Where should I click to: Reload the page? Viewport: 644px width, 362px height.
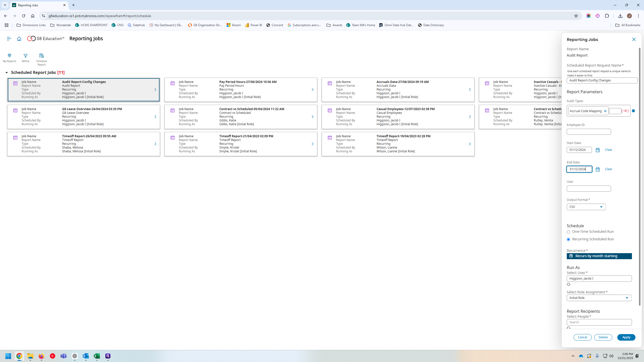click(x=24, y=16)
